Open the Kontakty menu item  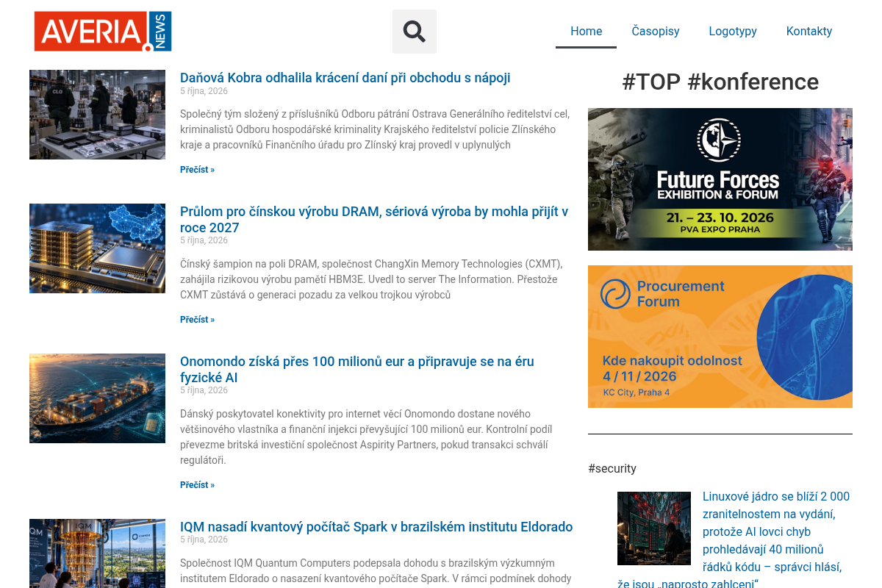pos(809,31)
